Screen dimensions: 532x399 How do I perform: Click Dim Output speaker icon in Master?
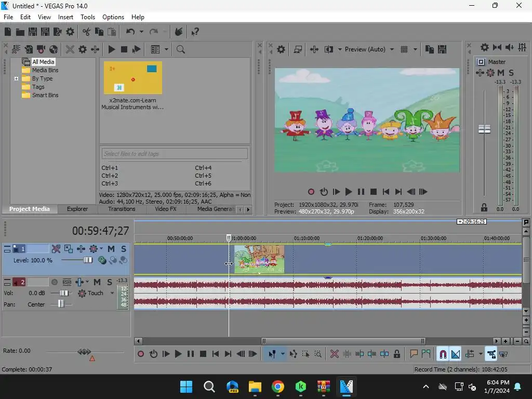coord(510,47)
